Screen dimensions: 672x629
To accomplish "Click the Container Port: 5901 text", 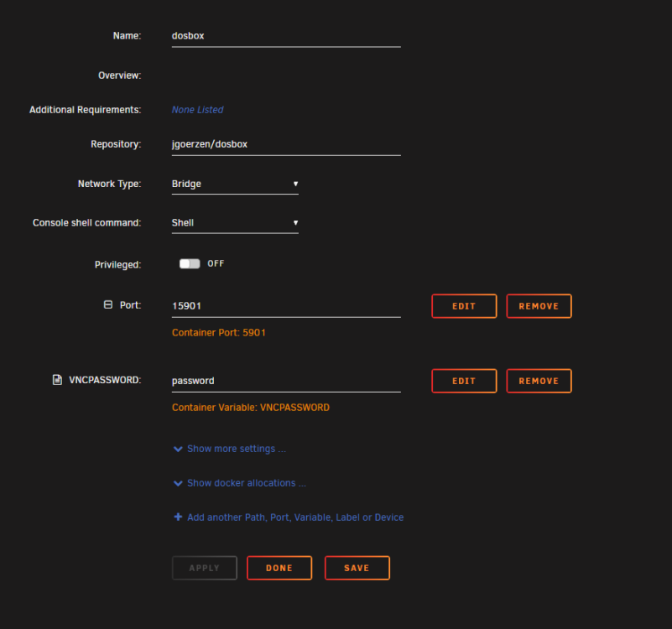I will (219, 332).
